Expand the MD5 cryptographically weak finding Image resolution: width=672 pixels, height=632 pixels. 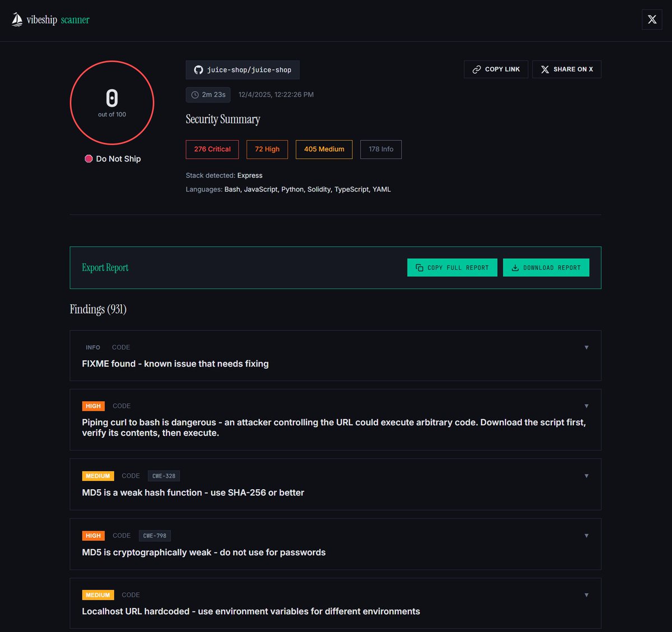(x=586, y=536)
